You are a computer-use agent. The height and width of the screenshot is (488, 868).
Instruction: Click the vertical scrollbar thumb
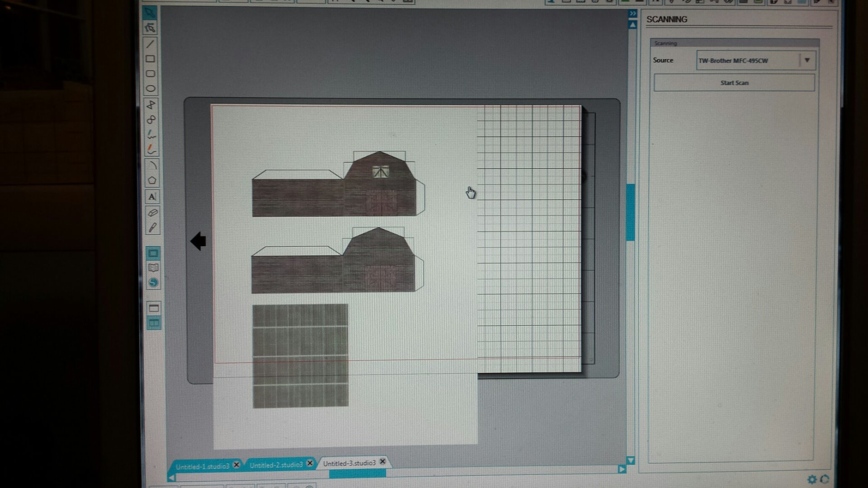coord(631,212)
